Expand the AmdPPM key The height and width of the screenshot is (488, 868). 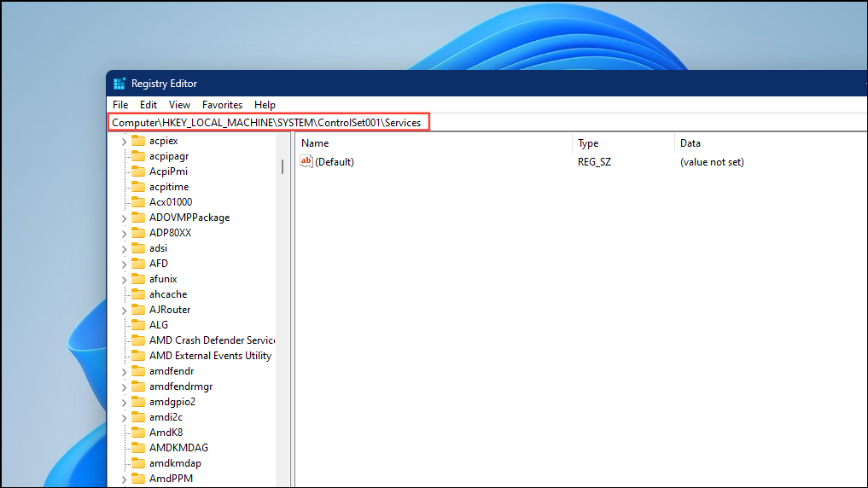click(124, 479)
